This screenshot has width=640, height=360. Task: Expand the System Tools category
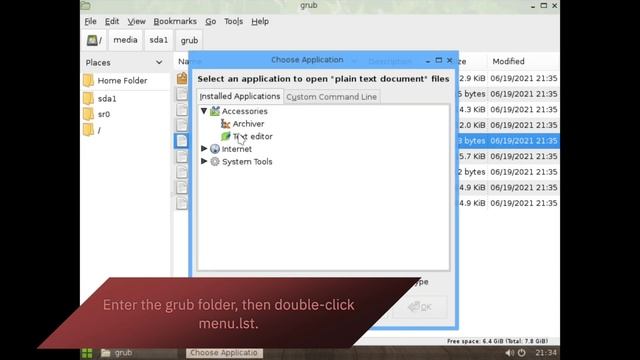click(x=204, y=162)
